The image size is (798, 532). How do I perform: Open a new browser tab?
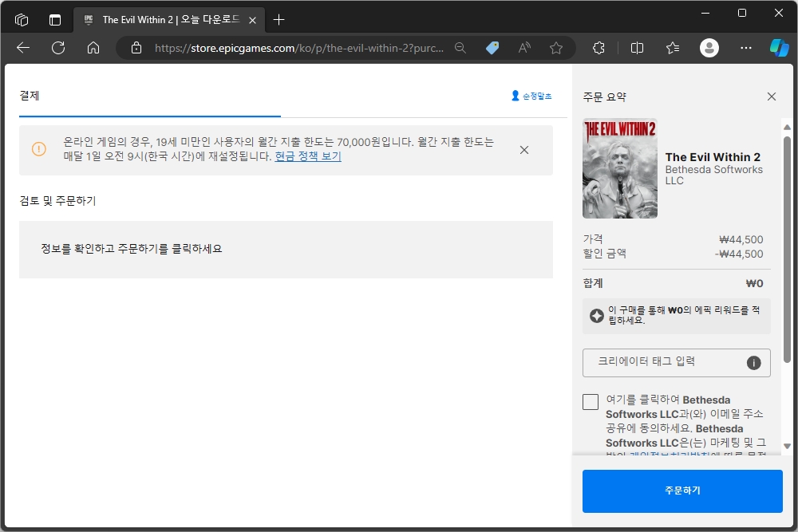coord(279,20)
